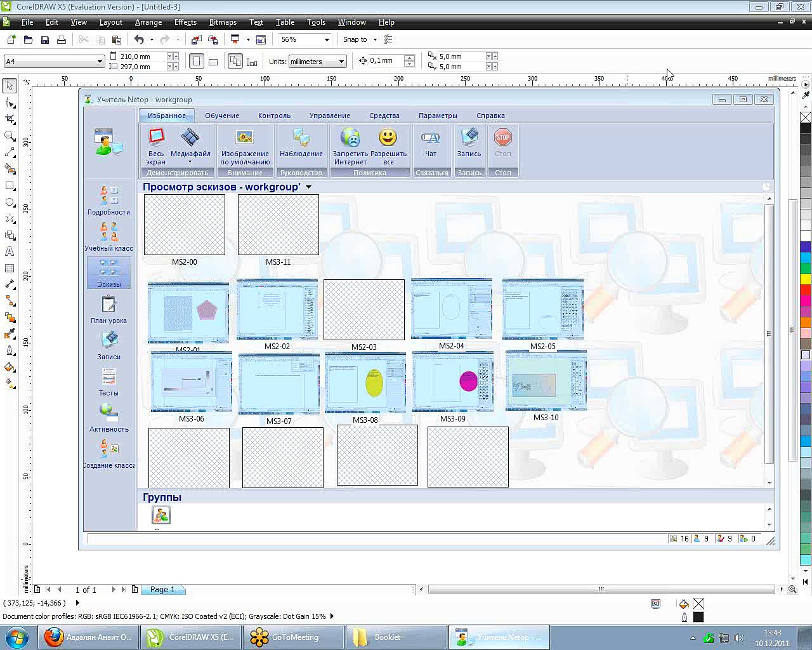Viewport: 812px width, 650px height.
Task: Expand the Медиафайл dropdown arrow
Action: pyautogui.click(x=190, y=162)
